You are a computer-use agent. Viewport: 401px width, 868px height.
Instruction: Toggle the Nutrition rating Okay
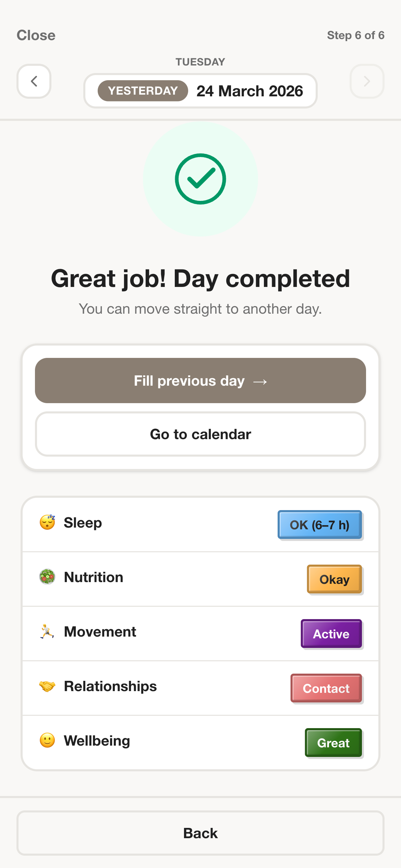coord(334,579)
